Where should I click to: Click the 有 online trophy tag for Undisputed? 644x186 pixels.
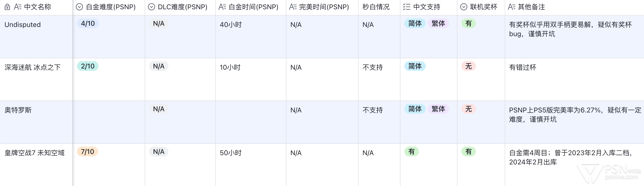[468, 24]
